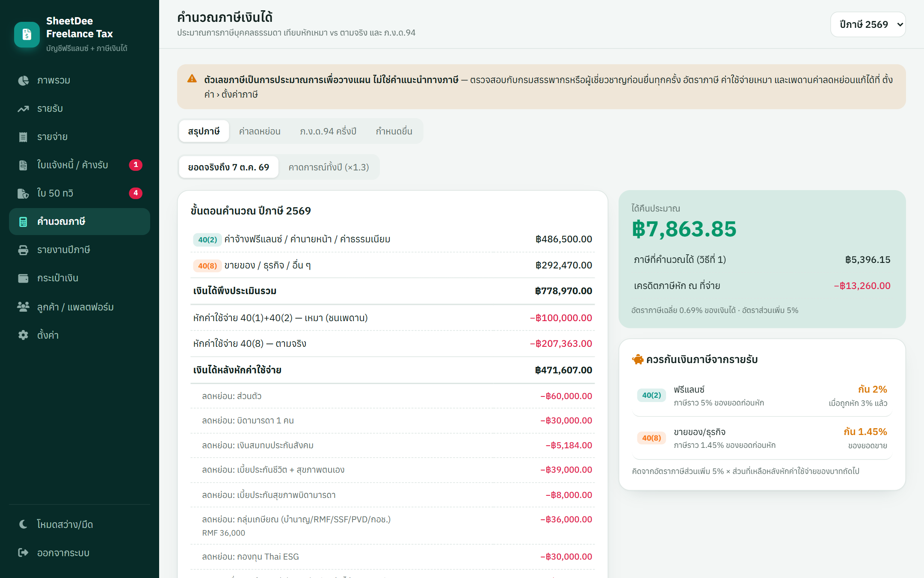This screenshot has width=924, height=578.
Task: Click the moon icon for dark mode
Action: tap(23, 524)
